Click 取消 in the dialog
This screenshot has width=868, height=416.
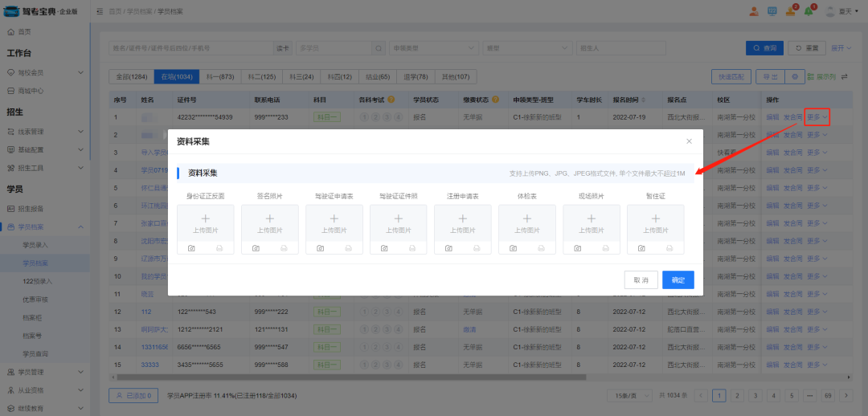[x=641, y=280]
